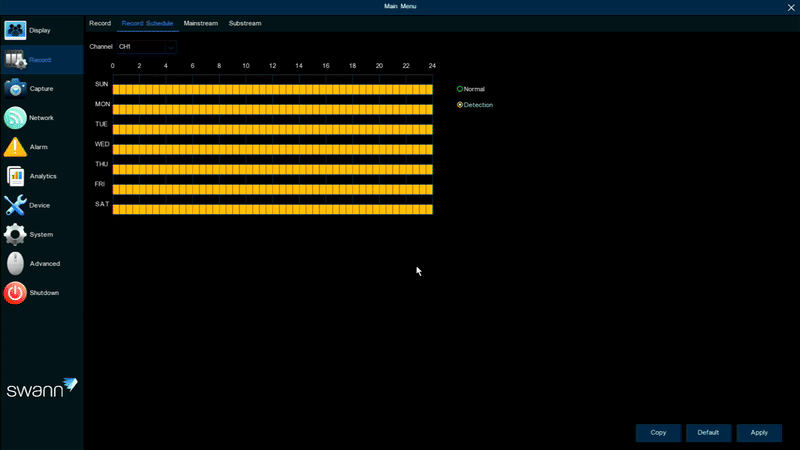Click the Copy button
Image resolution: width=800 pixels, height=450 pixels.
tap(658, 432)
